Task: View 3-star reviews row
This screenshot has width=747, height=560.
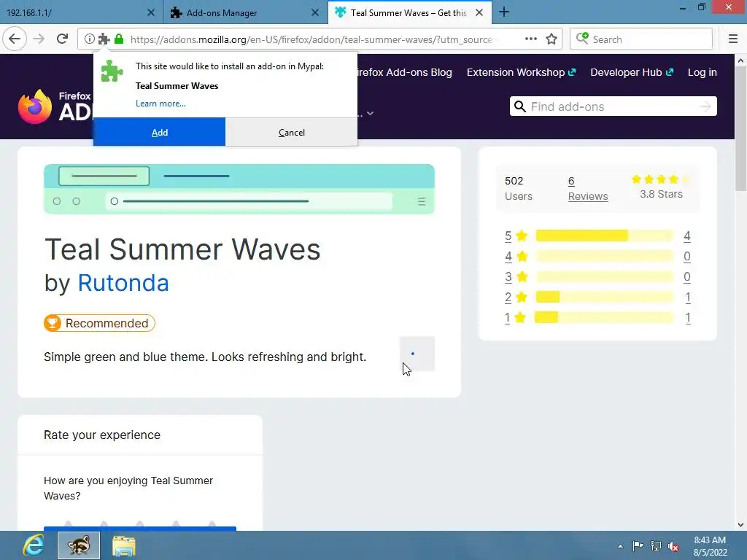Action: (x=597, y=276)
